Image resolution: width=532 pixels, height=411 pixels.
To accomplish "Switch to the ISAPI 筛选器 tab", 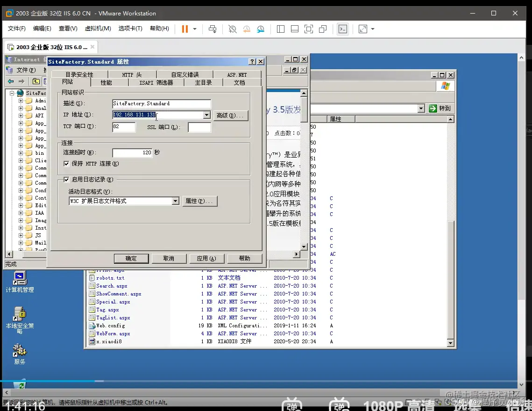I will point(156,83).
